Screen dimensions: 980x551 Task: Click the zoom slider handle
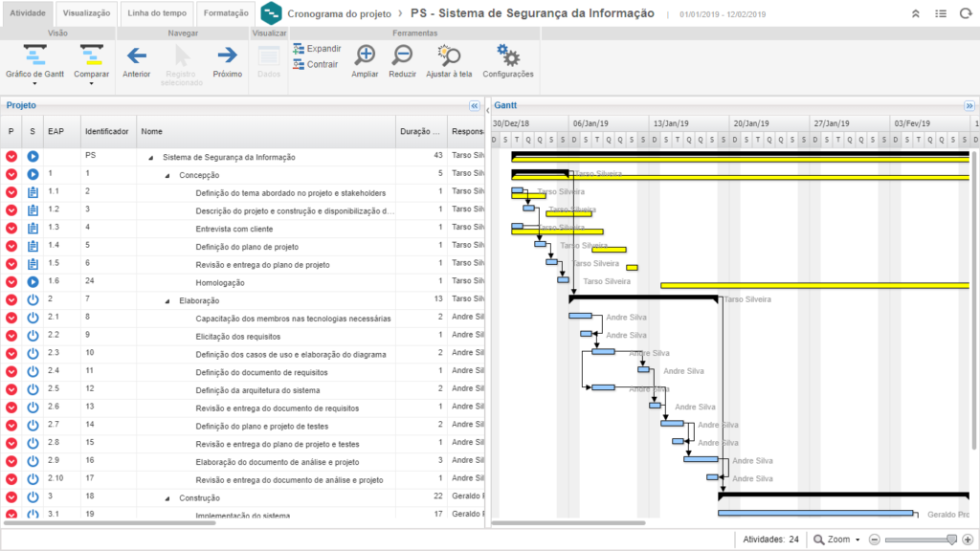point(952,540)
